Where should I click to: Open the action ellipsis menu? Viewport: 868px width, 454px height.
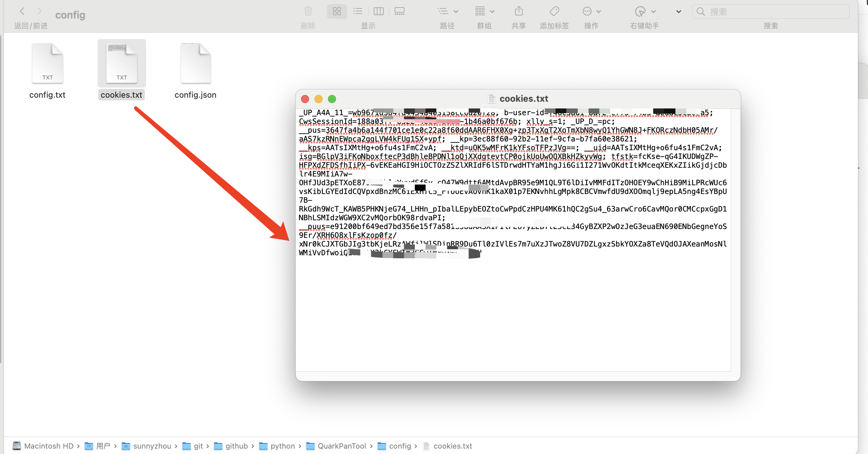pyautogui.click(x=591, y=11)
